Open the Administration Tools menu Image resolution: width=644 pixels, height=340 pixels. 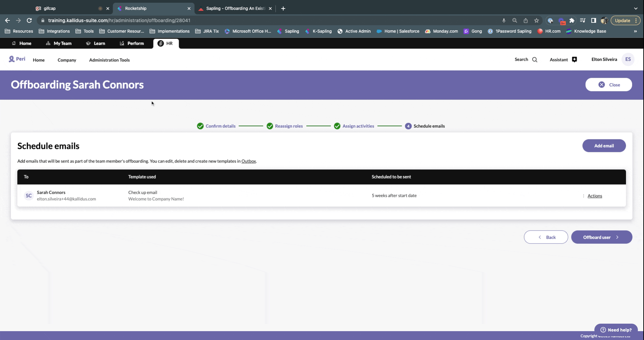coord(109,60)
